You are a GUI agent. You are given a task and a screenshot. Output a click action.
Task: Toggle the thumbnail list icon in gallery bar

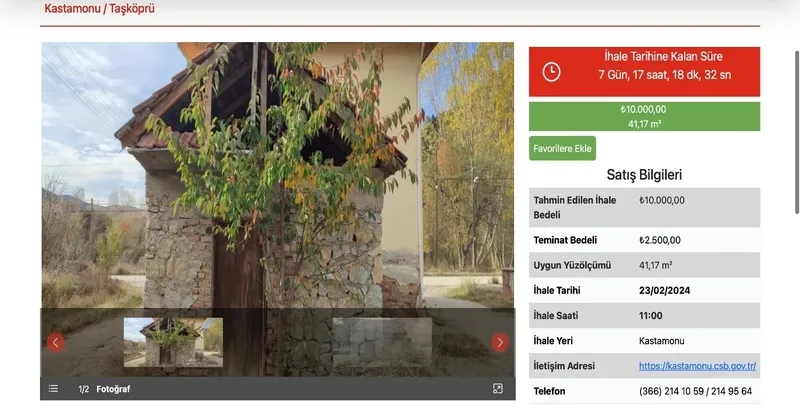click(54, 389)
